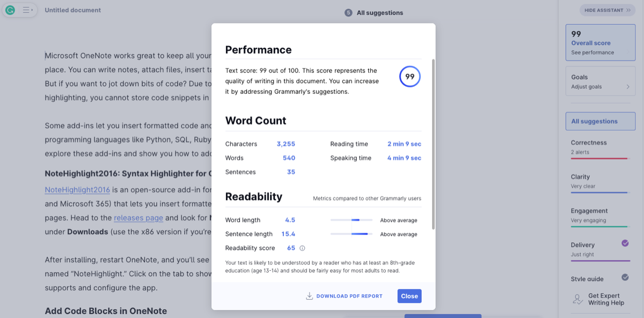The height and width of the screenshot is (318, 644).
Task: Click the Sentences value 35
Action: coord(291,172)
